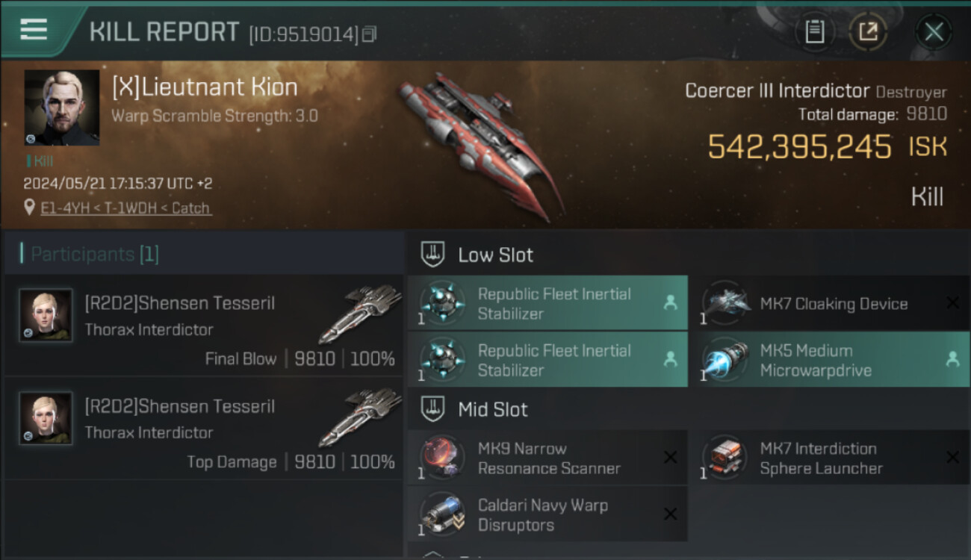Select the MK7 Cloaking Device icon

tap(723, 303)
